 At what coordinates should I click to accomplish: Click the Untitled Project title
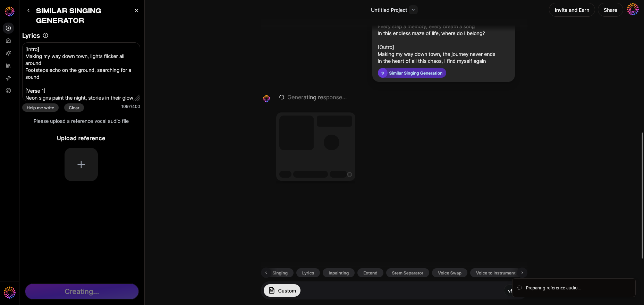pos(389,10)
